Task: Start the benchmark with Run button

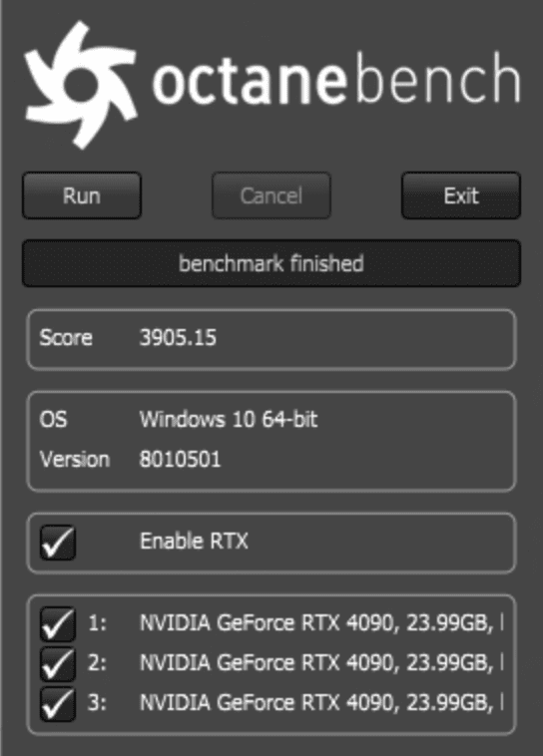Action: coord(82,195)
